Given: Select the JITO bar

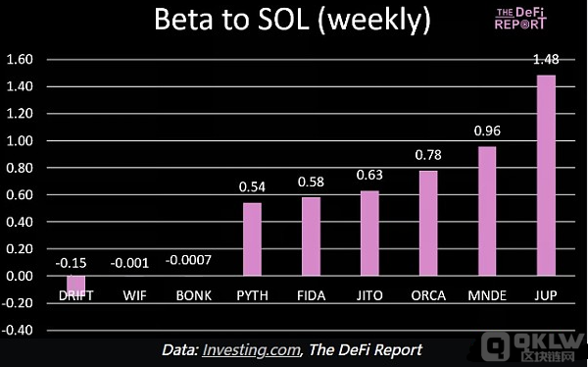Looking at the screenshot, I should coord(369,234).
